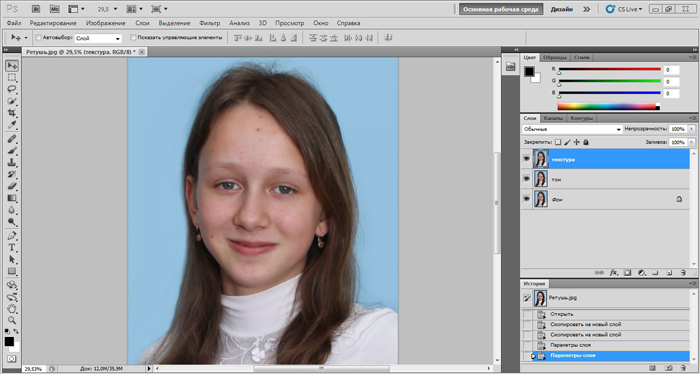700x374 pixels.
Task: Select the Type tool
Action: click(12, 248)
